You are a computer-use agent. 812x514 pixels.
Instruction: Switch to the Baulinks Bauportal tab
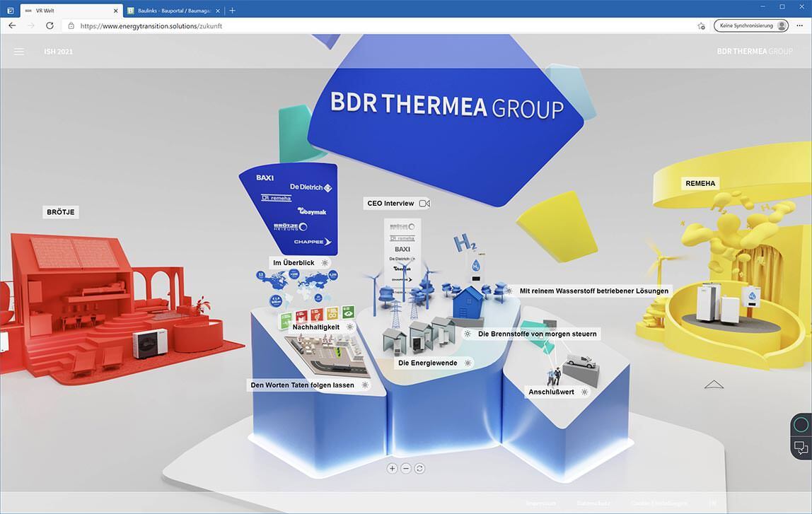click(173, 11)
